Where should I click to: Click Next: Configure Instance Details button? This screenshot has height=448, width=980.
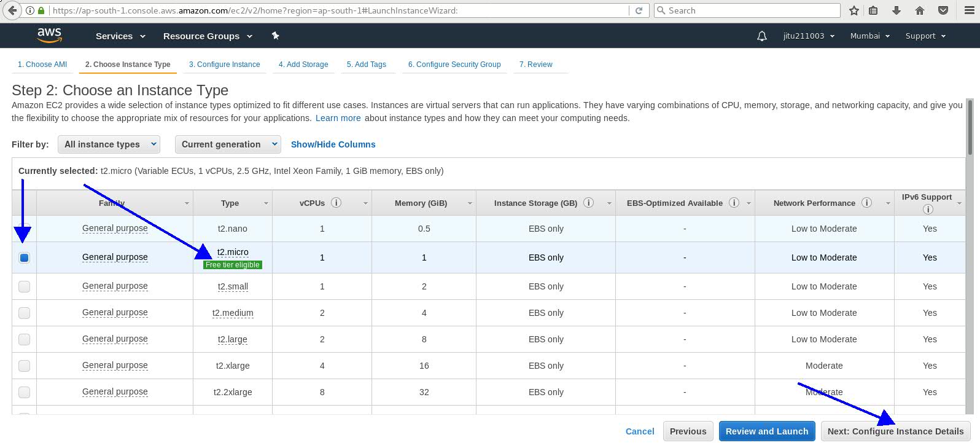tap(896, 431)
